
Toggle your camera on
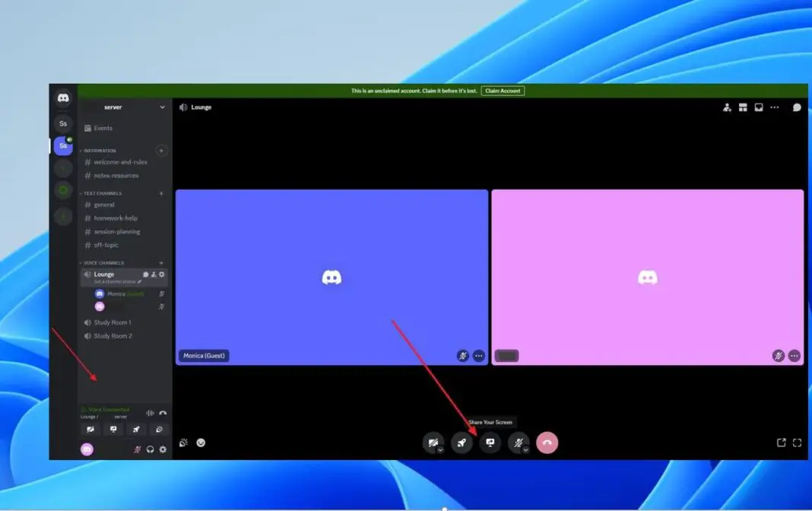pyautogui.click(x=432, y=442)
